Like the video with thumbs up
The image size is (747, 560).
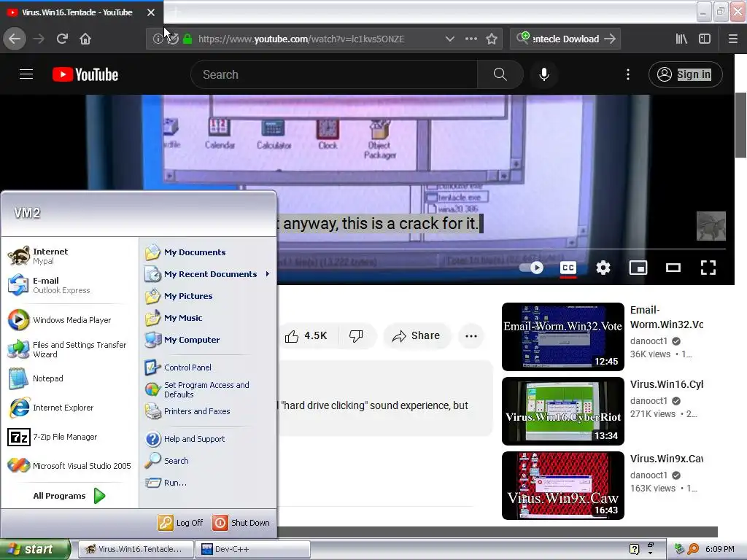pos(306,335)
